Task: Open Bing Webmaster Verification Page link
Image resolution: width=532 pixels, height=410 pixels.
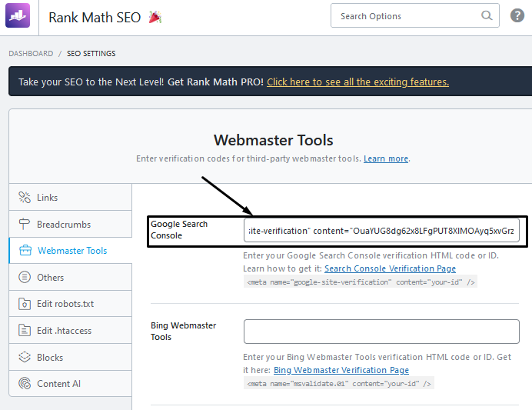Action: tap(341, 370)
